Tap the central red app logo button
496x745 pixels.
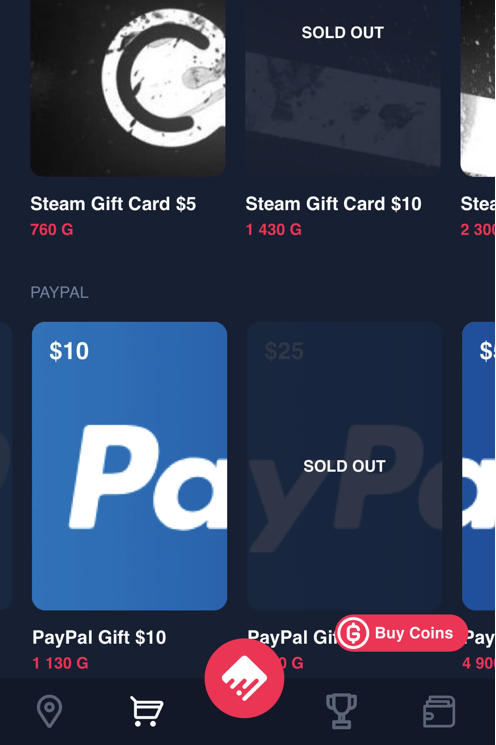[x=244, y=678]
